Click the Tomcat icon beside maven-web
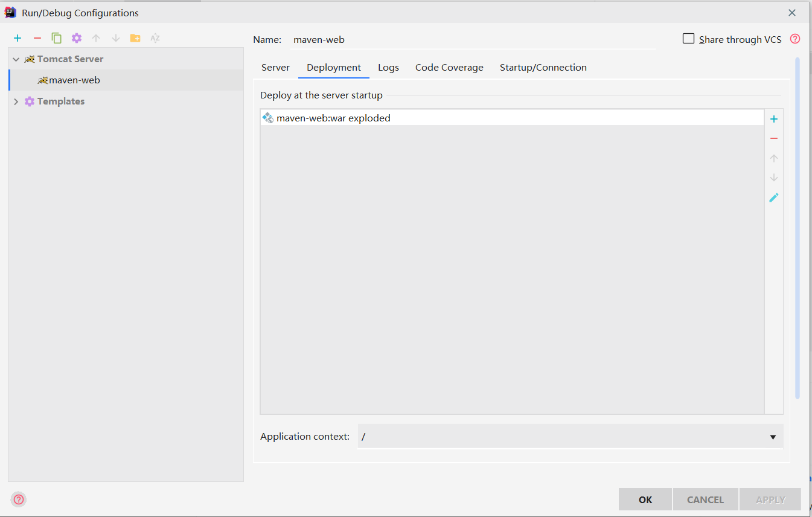 (43, 80)
